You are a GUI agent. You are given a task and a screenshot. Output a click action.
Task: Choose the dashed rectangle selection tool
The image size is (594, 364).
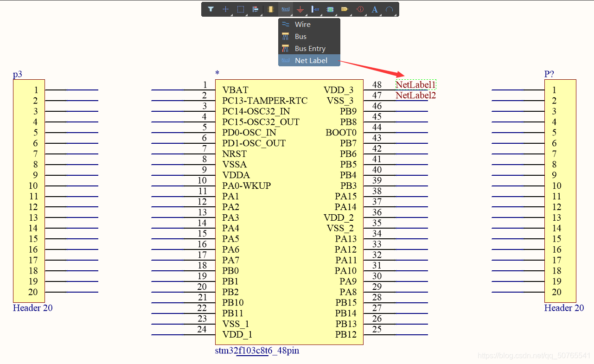(x=240, y=9)
